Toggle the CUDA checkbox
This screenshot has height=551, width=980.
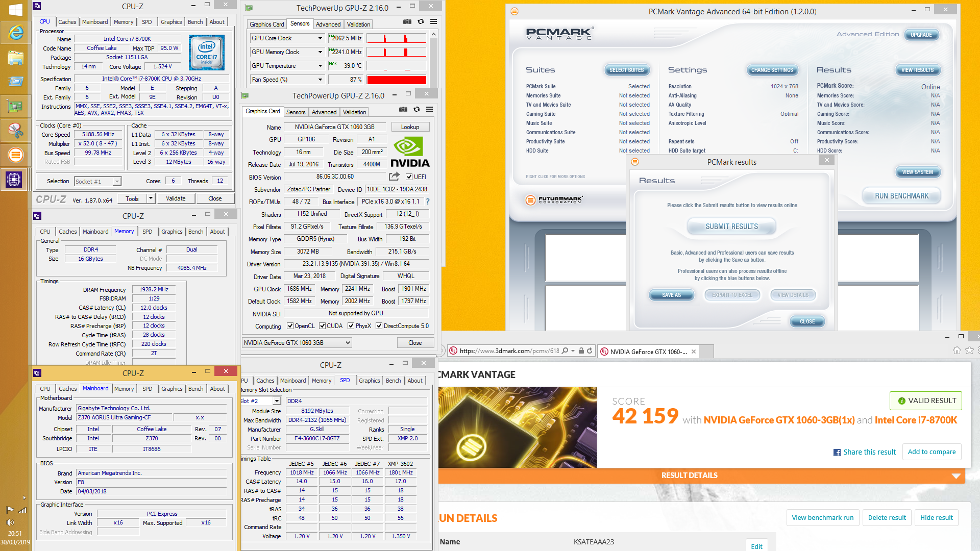[322, 326]
